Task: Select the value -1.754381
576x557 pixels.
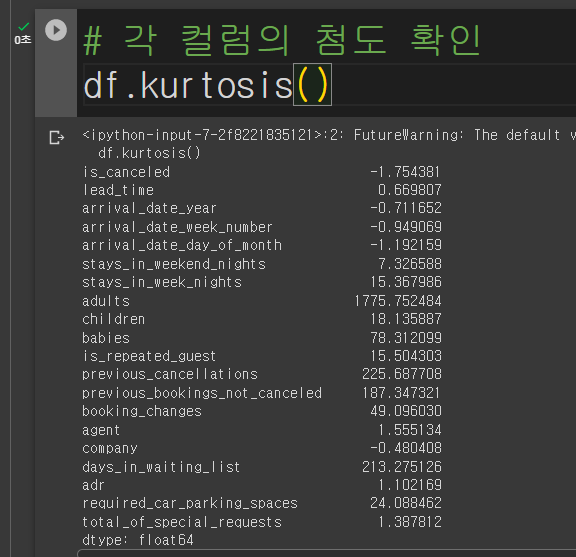Action: click(405, 172)
